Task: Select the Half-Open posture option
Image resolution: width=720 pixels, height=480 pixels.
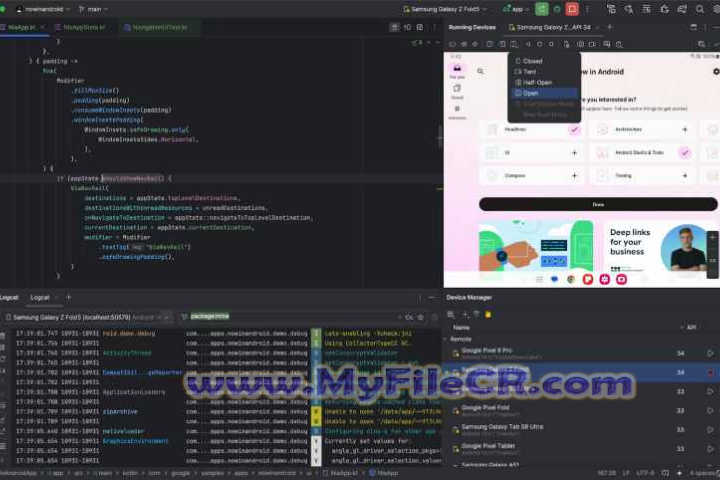Action: (545, 83)
